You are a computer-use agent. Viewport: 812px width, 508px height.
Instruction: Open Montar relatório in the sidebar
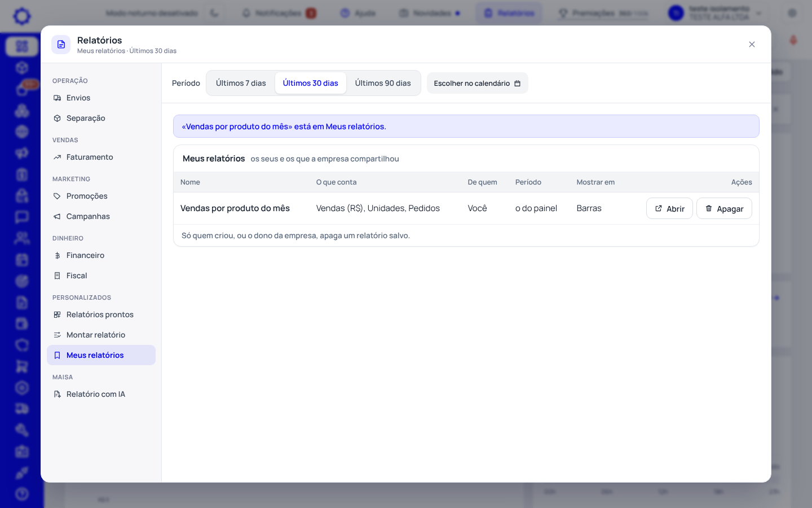point(101,335)
